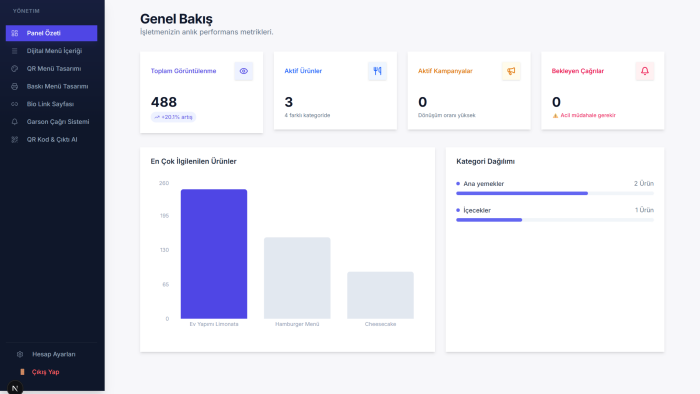Click the Hesap Ayarları gear icon
Screen dimensions: 700x394
pos(20,354)
